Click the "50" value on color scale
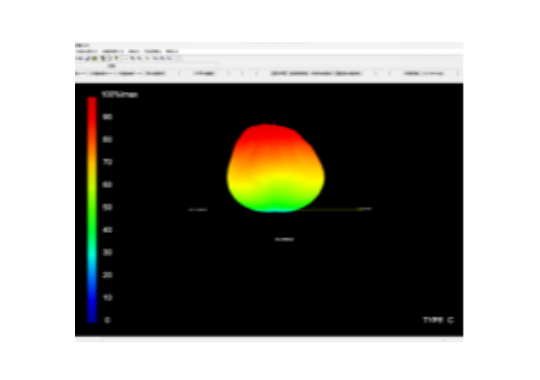The height and width of the screenshot is (380, 540). [x=107, y=207]
